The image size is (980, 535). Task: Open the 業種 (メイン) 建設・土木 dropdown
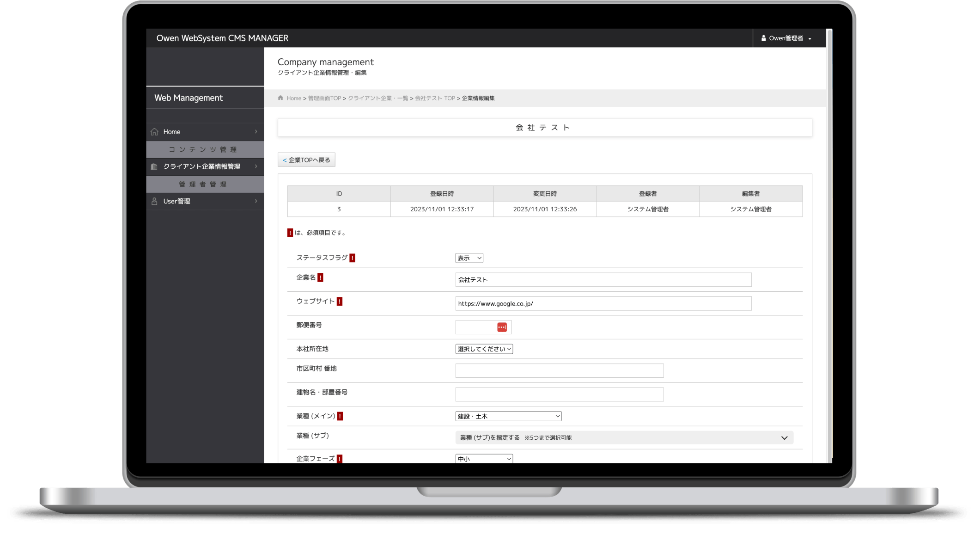pos(508,416)
